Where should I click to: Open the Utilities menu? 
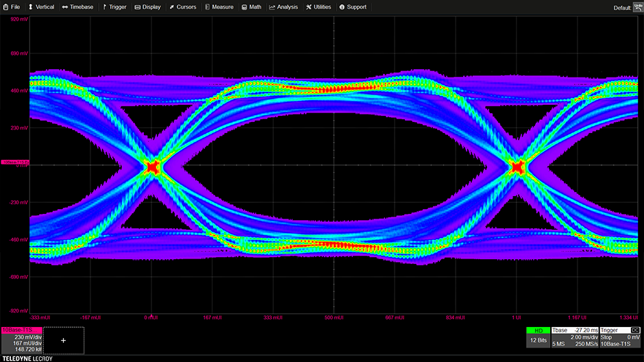tap(319, 7)
